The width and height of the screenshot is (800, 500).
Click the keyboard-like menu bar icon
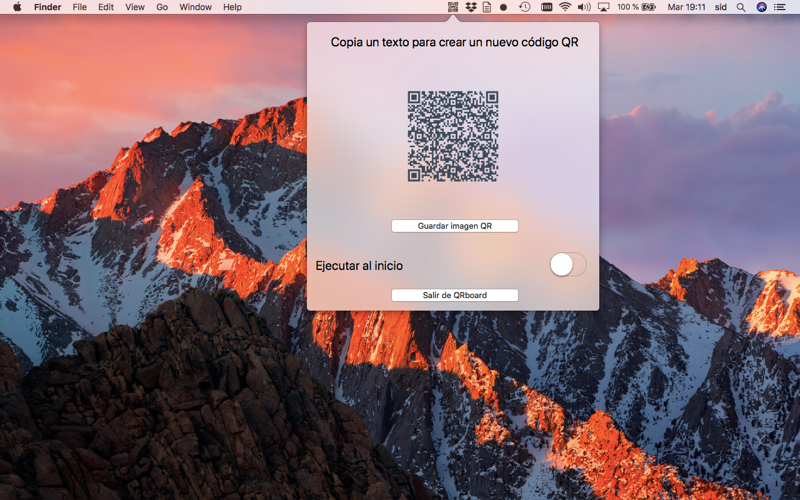coord(546,7)
